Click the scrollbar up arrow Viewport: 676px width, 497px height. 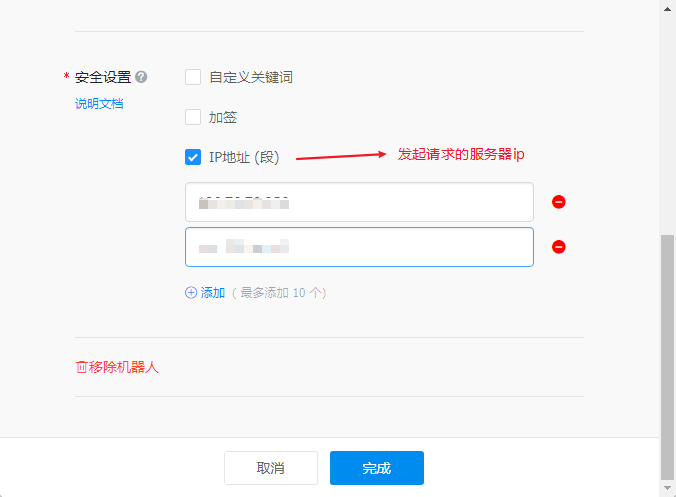tap(667, 9)
